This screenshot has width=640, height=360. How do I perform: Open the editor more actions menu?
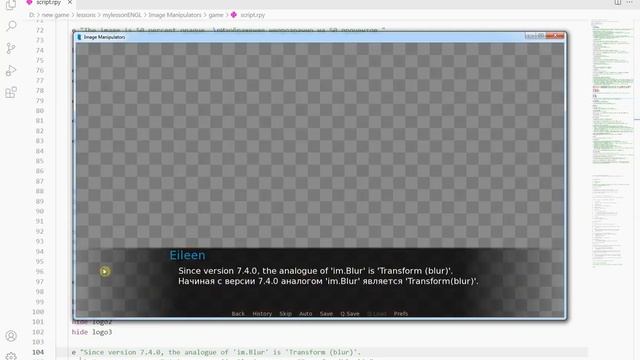[629, 2]
